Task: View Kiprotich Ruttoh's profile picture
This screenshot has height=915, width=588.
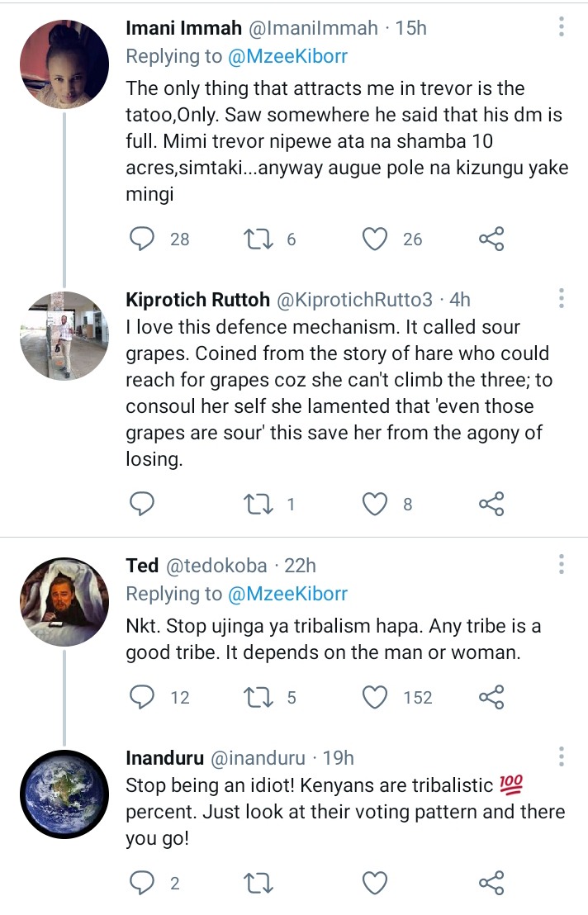Action: coord(64,335)
